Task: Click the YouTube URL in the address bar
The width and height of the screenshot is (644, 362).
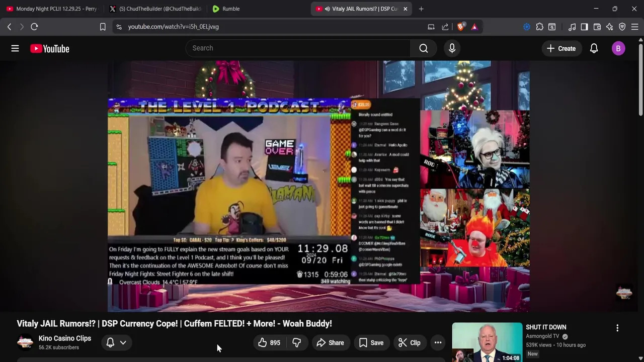Action: click(x=173, y=27)
